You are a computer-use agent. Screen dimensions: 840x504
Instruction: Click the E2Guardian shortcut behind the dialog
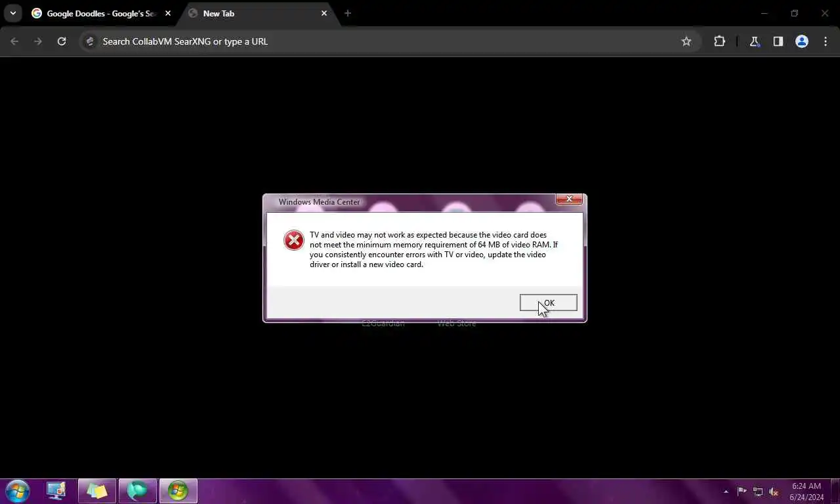tap(383, 324)
